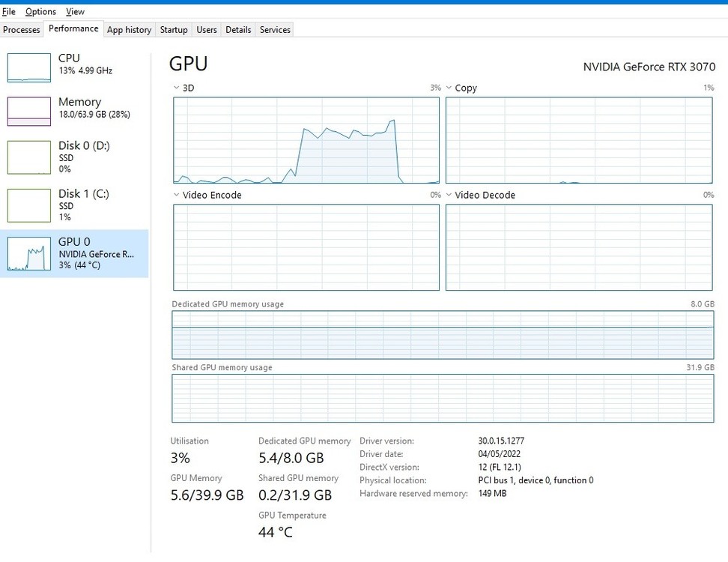Click the Shared GPU memory usage graph
The height and width of the screenshot is (562, 728).
(443, 398)
